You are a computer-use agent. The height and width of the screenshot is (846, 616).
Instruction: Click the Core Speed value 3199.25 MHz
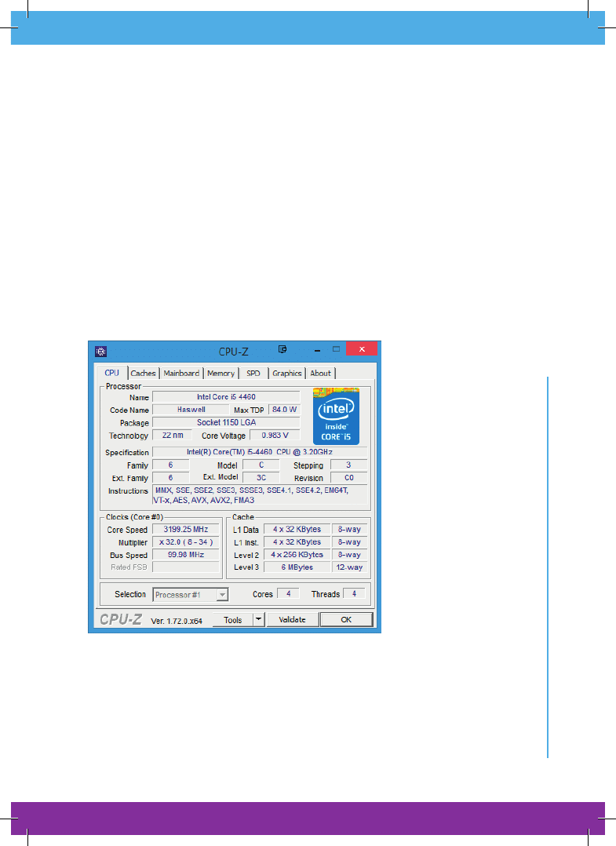coord(186,530)
